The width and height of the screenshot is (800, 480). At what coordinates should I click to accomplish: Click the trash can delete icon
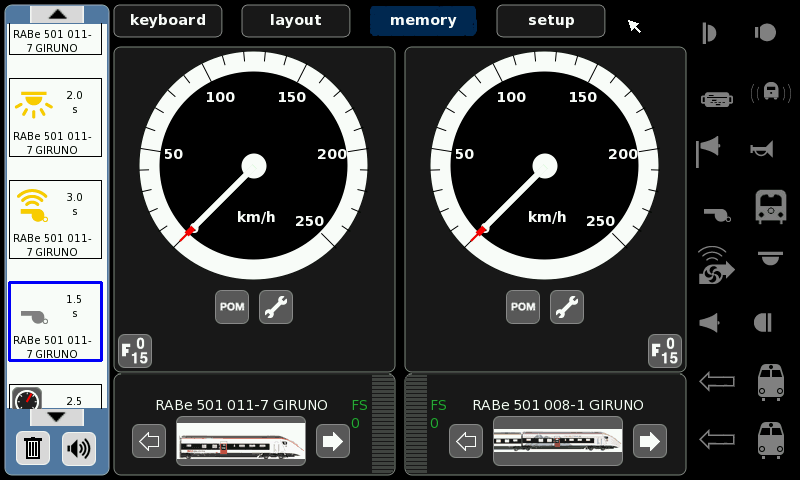click(33, 448)
